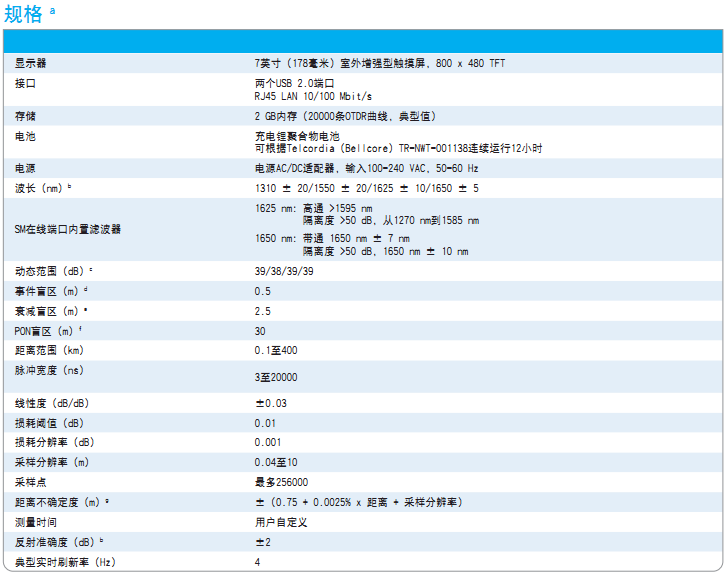This screenshot has height=574, width=726.
Task: Select the 显示器 row label
Action: (x=31, y=63)
